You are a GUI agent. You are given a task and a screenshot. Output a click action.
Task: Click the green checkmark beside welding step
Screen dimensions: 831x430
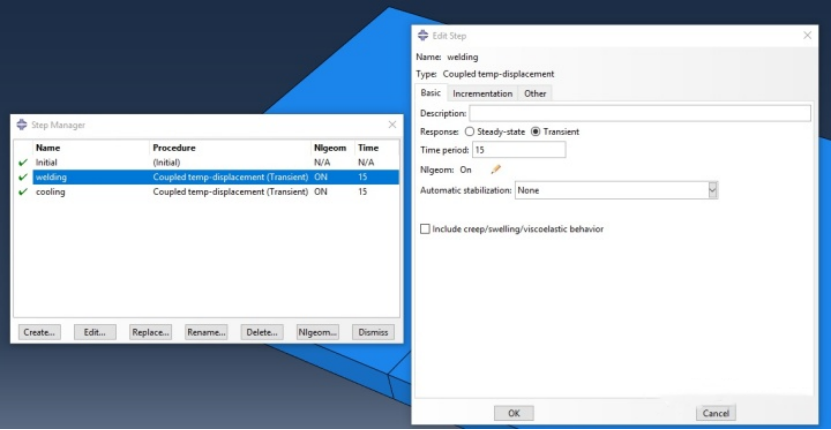[x=23, y=177]
